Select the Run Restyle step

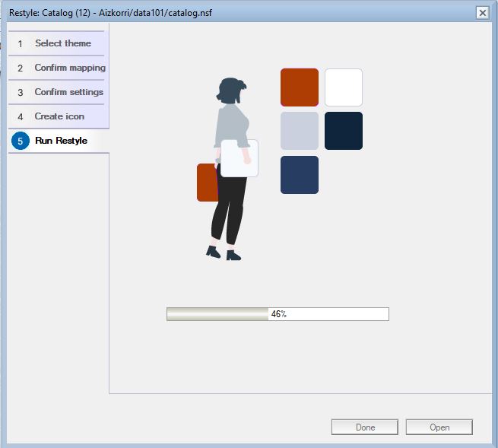[61, 141]
